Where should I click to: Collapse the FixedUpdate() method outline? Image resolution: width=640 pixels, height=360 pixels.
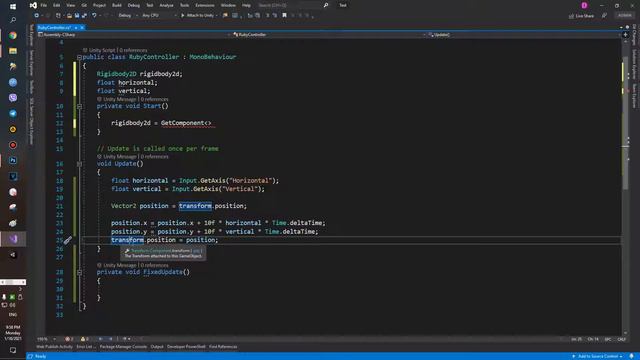79,272
